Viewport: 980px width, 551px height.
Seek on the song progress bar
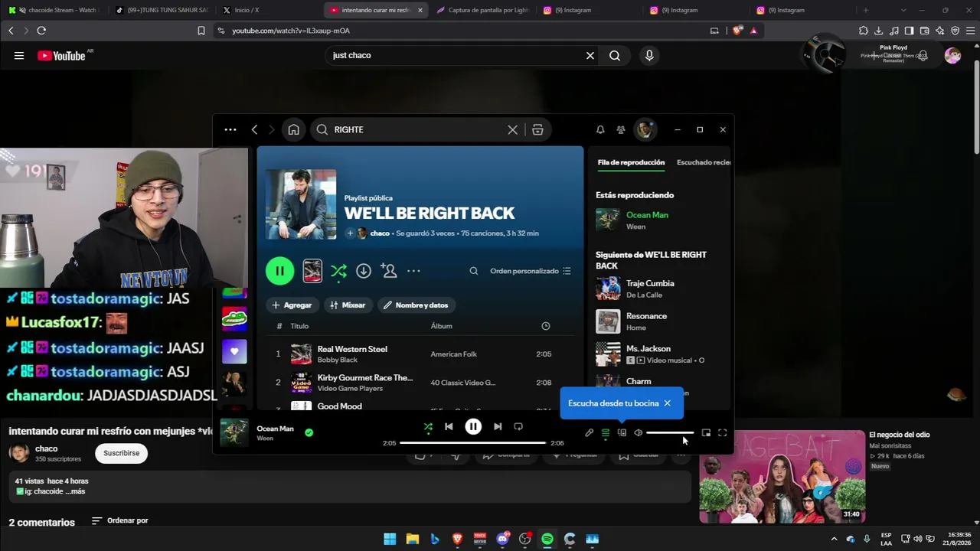pos(472,443)
